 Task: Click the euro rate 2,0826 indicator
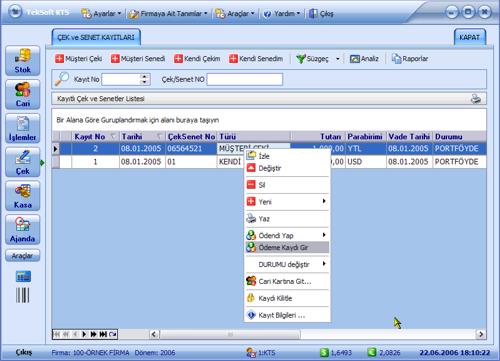click(x=384, y=352)
